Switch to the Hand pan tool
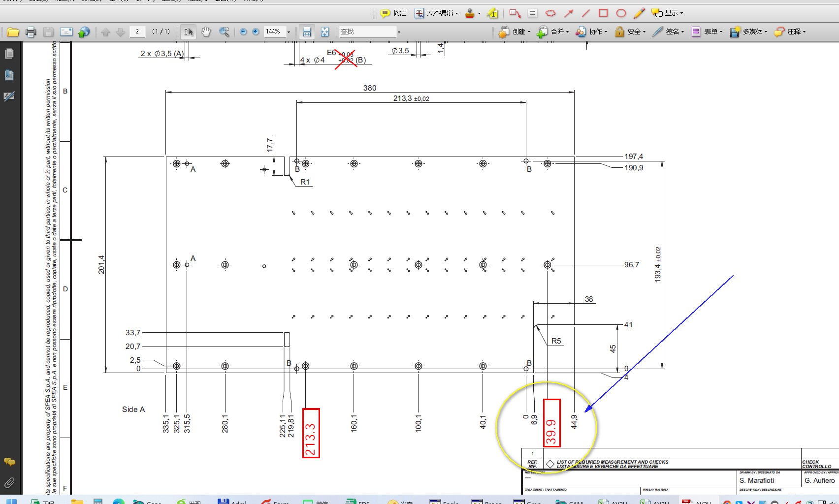 pos(206,32)
